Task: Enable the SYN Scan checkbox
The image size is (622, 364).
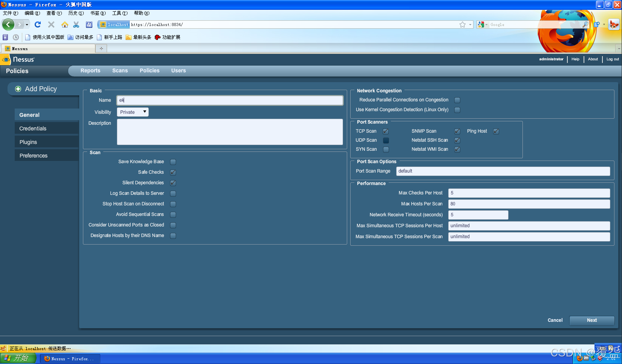Action: pos(386,150)
